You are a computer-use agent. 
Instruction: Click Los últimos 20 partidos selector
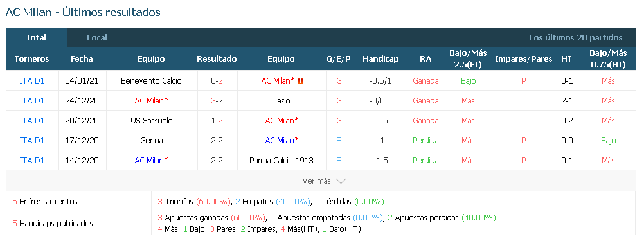tap(575, 38)
